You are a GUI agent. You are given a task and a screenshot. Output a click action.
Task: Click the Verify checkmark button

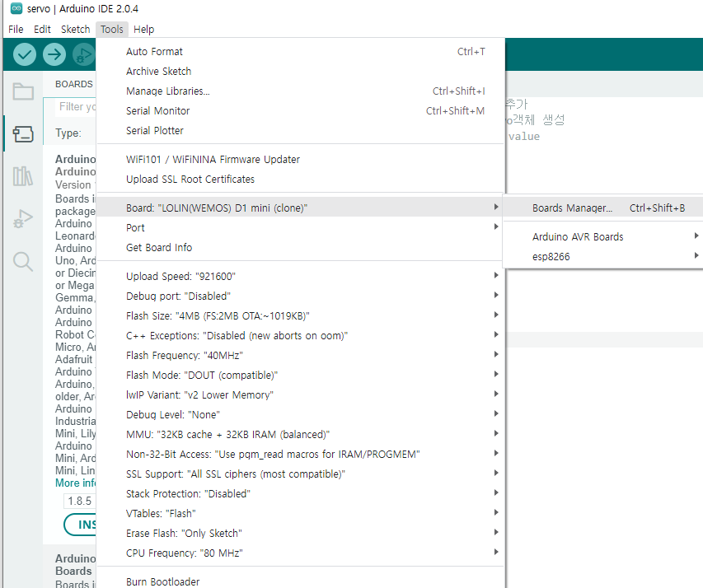(24, 54)
